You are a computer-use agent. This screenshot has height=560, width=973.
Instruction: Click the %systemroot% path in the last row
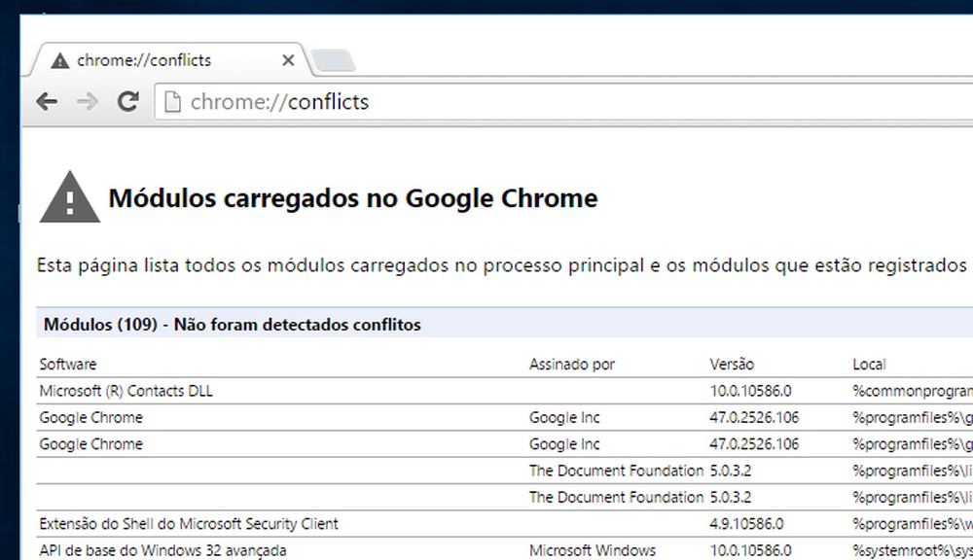pyautogui.click(x=913, y=550)
